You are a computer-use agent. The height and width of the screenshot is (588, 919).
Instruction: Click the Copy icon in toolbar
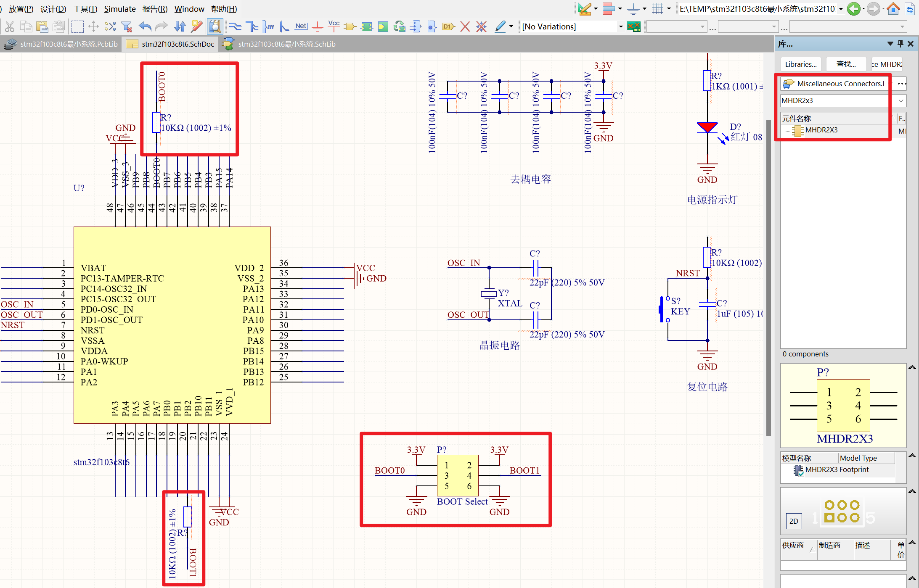(26, 27)
